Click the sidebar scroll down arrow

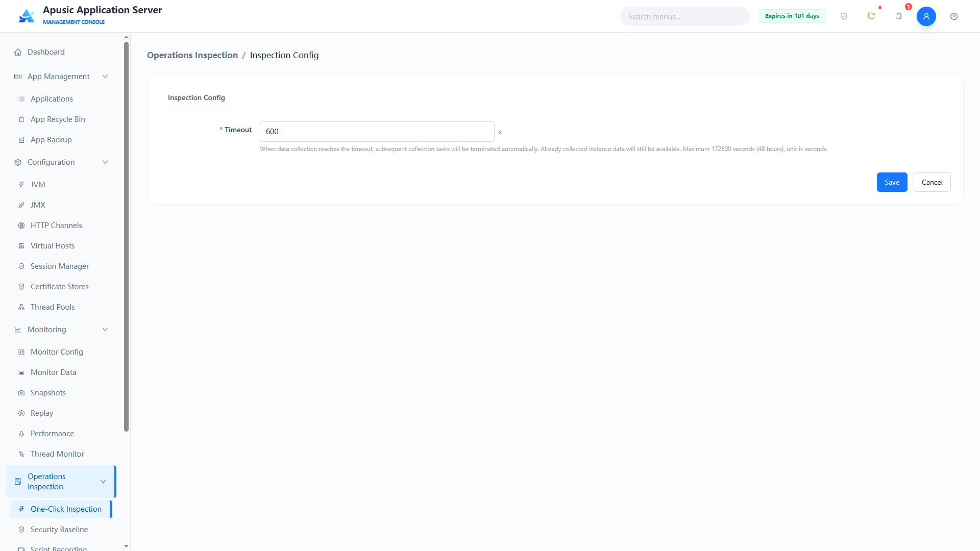tap(126, 546)
